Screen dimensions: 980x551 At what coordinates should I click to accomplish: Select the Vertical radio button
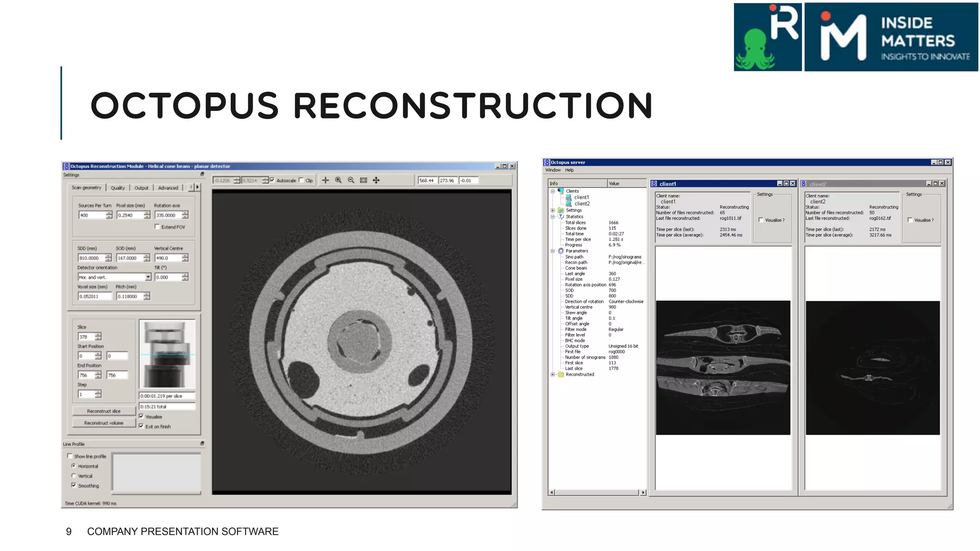click(x=74, y=475)
